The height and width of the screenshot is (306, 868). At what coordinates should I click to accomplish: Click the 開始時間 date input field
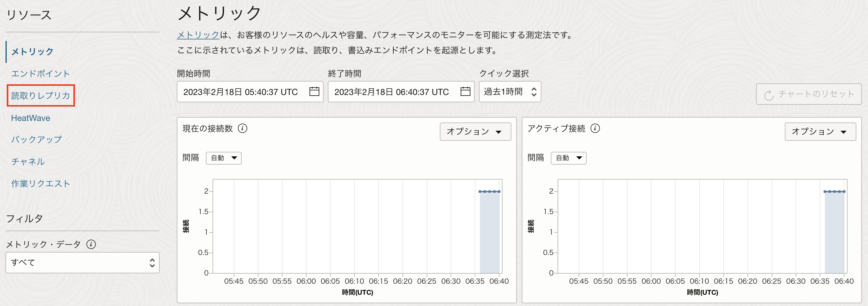click(241, 92)
